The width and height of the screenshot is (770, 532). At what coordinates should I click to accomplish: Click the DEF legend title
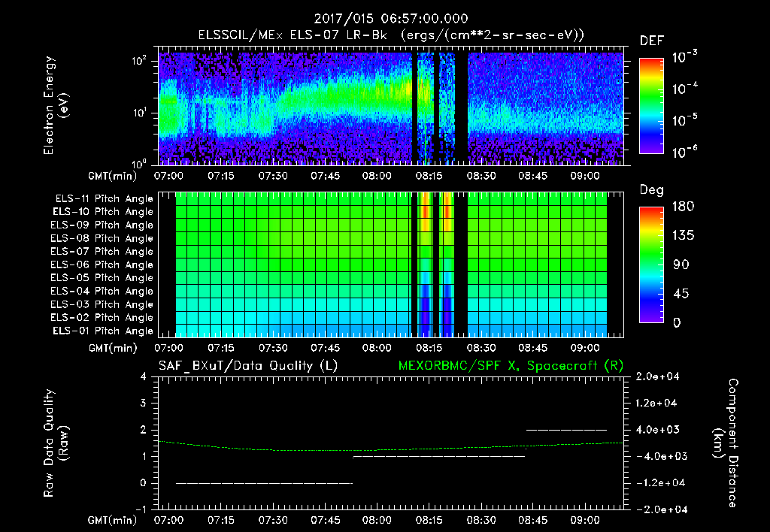652,41
